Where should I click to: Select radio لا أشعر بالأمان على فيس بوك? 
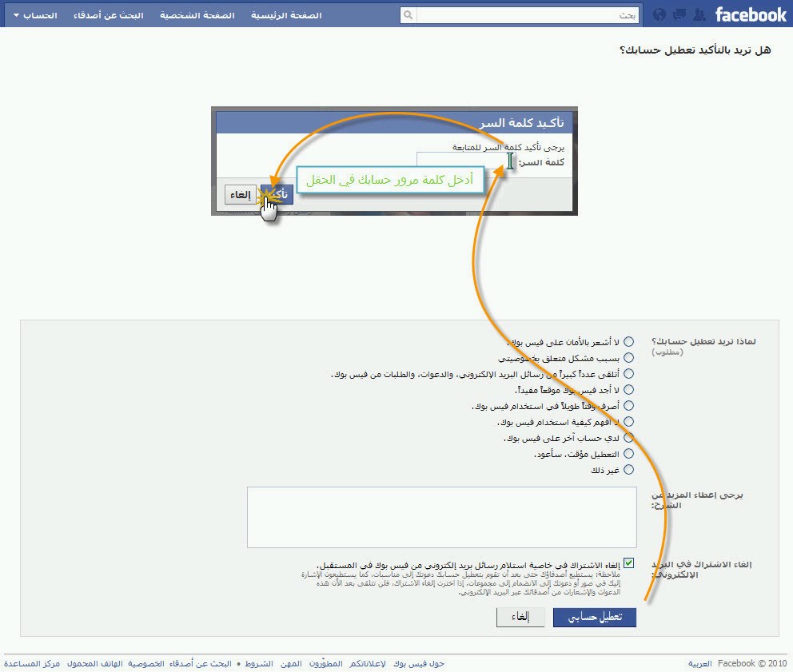(628, 342)
